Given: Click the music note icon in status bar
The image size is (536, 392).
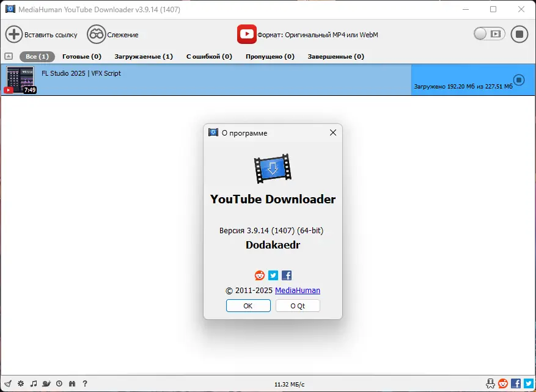Looking at the screenshot, I should pos(34,383).
